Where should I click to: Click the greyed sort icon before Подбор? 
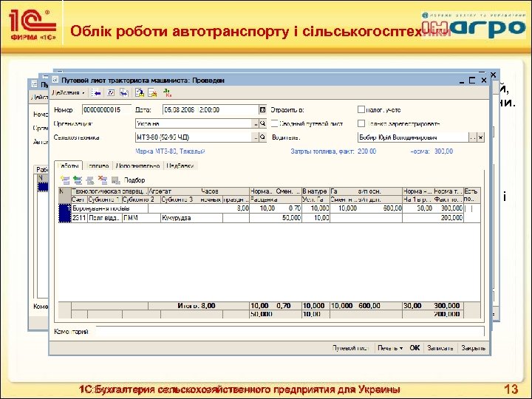coord(116,180)
